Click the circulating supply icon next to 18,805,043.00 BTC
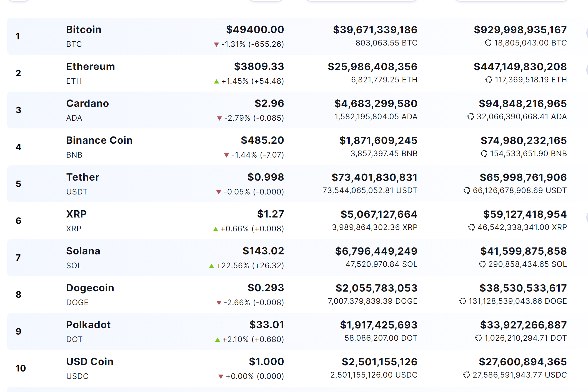 click(x=488, y=43)
